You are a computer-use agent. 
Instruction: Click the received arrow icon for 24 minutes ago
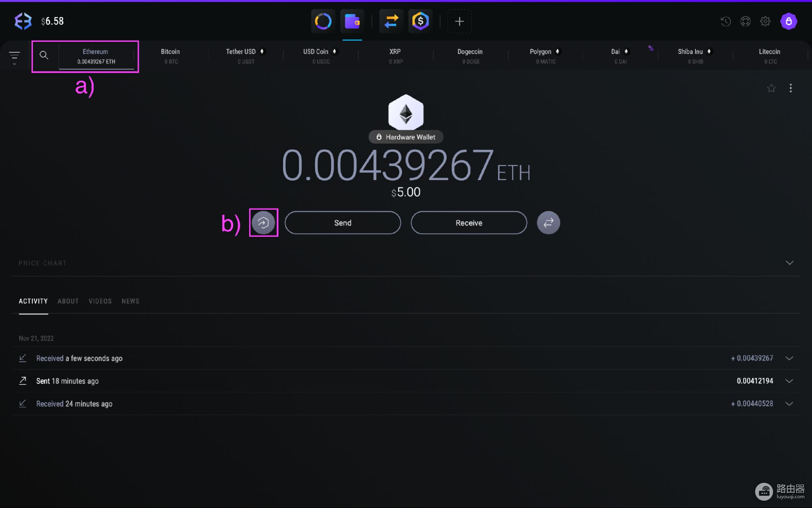click(x=23, y=404)
